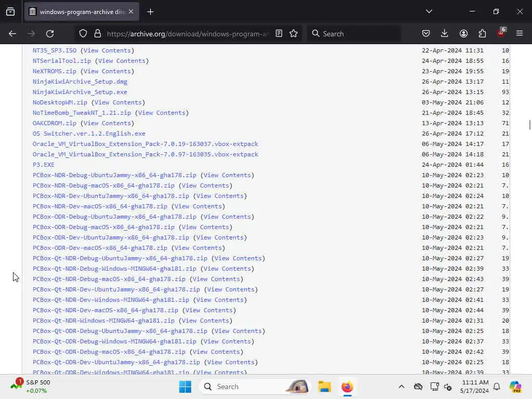Open Firefox View icon in the tab strip

coord(10,12)
